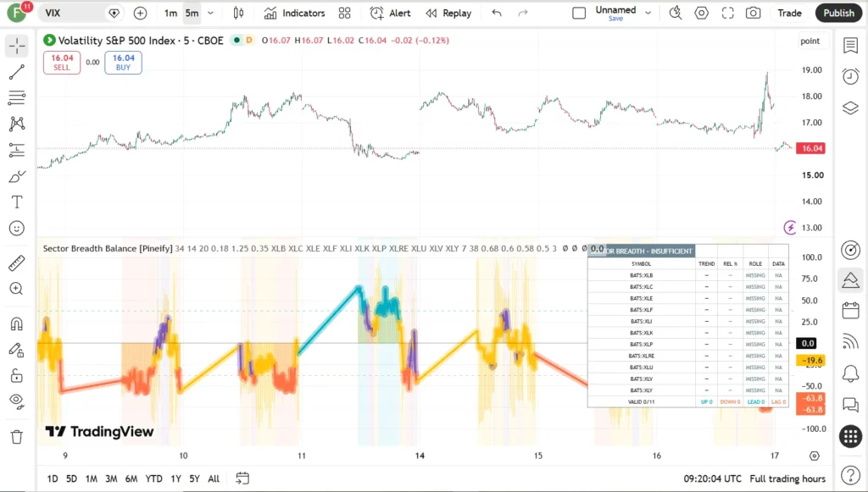Open chart settings hexagon icon

[x=701, y=14]
